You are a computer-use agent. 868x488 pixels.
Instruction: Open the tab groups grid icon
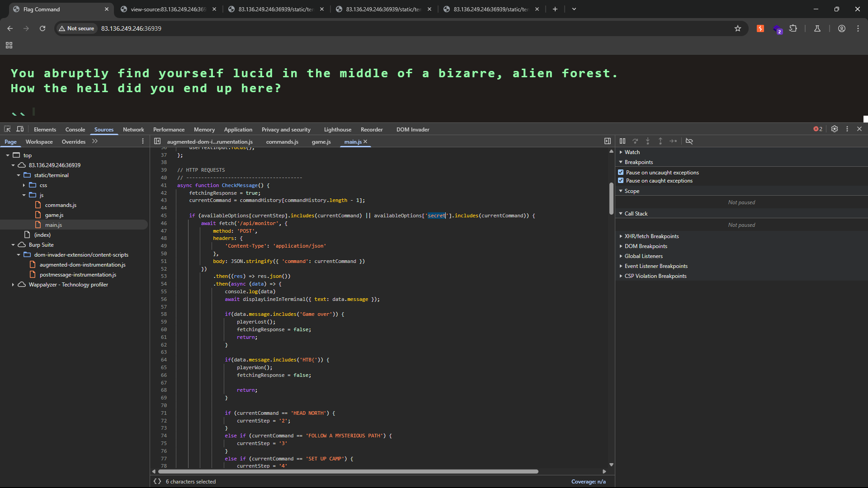tap(9, 45)
